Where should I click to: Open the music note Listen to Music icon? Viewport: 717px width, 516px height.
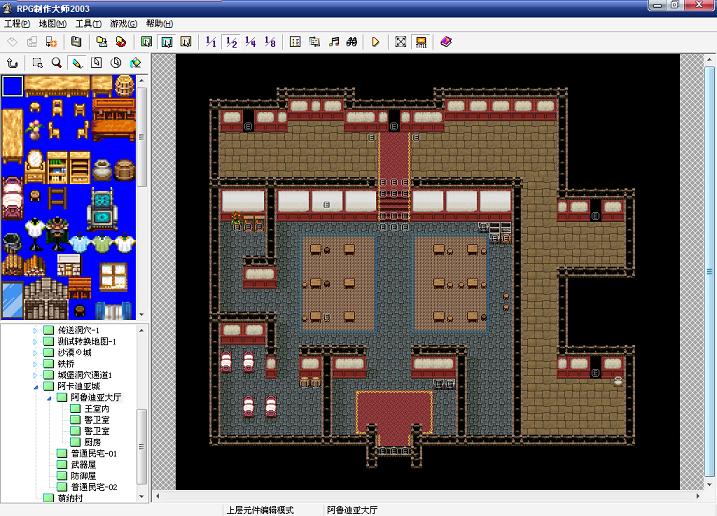(x=334, y=42)
